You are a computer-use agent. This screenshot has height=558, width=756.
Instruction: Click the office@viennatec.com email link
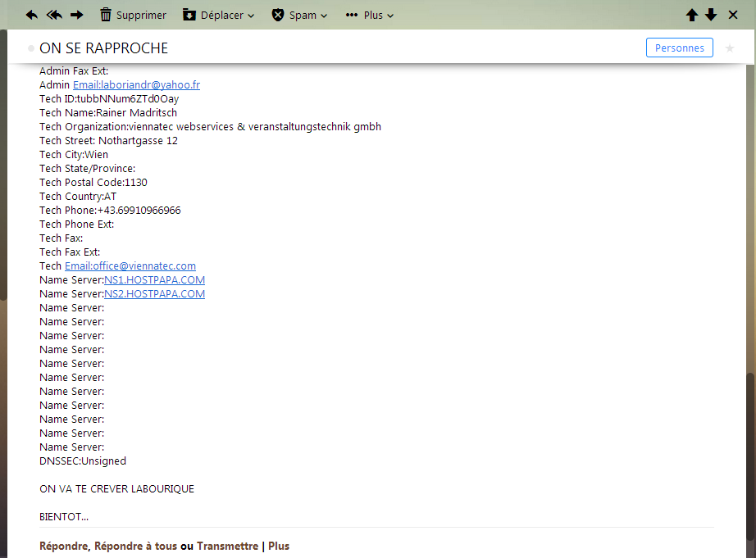pos(130,266)
